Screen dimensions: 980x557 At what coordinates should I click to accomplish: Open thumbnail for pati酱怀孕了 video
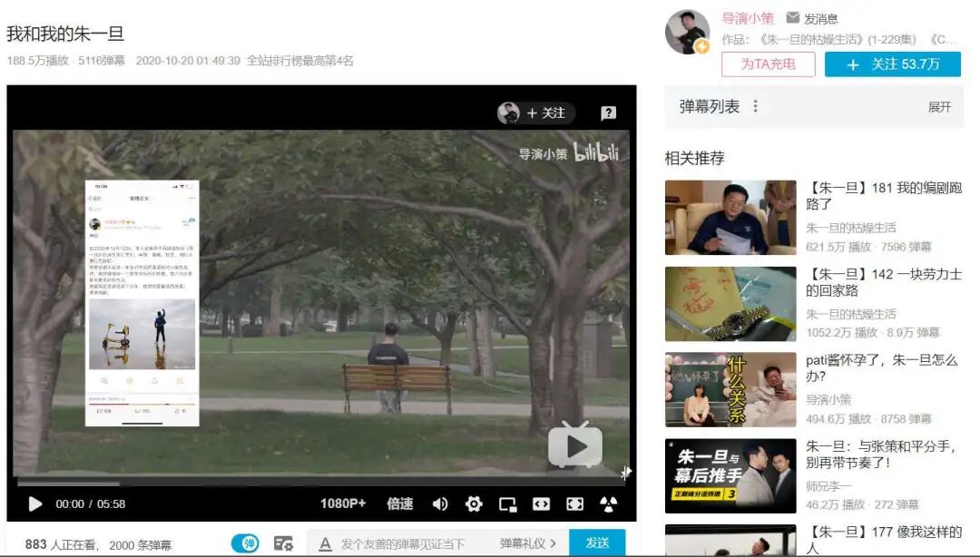(x=730, y=389)
